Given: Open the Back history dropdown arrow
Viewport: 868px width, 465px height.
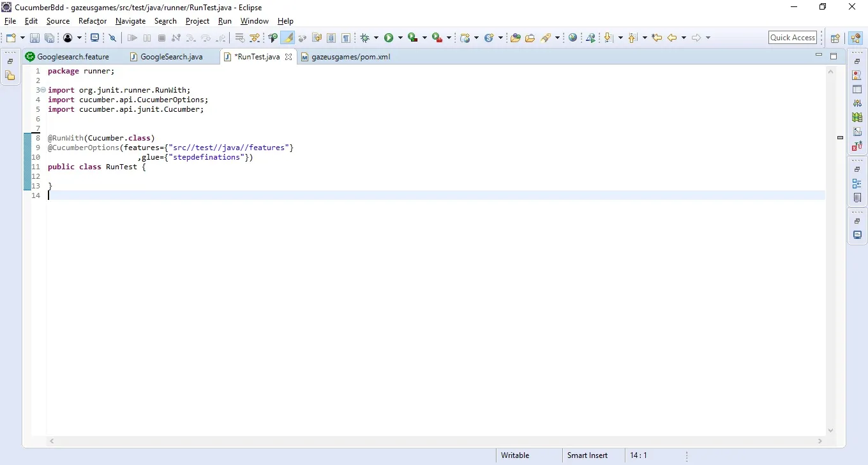Looking at the screenshot, I should tap(684, 38).
